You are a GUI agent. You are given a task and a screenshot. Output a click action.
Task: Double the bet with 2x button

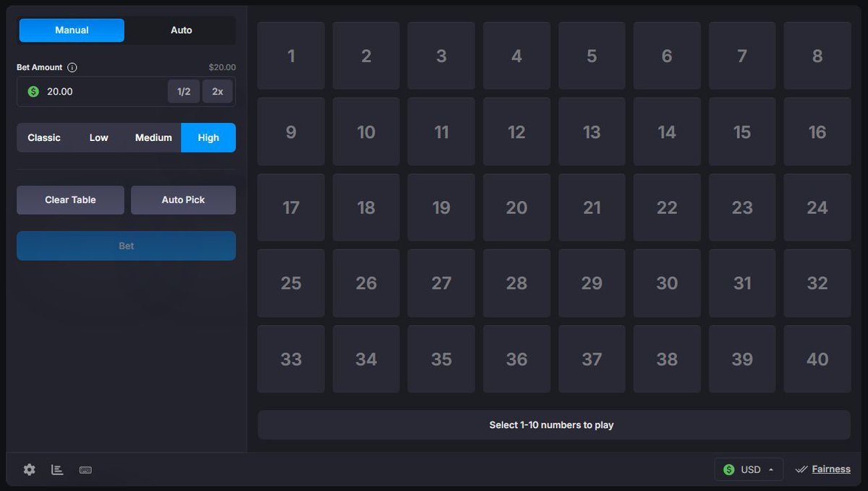click(x=218, y=91)
